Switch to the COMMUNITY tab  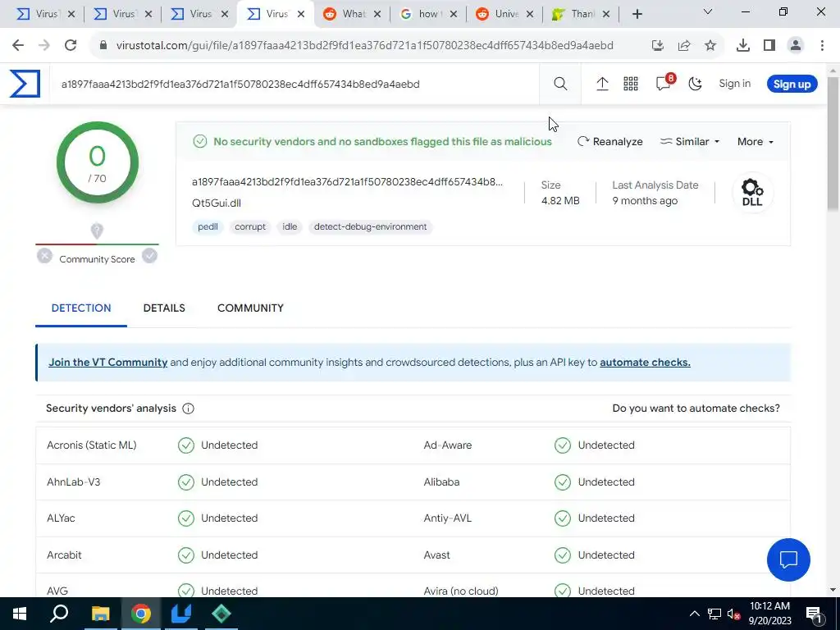[250, 308]
